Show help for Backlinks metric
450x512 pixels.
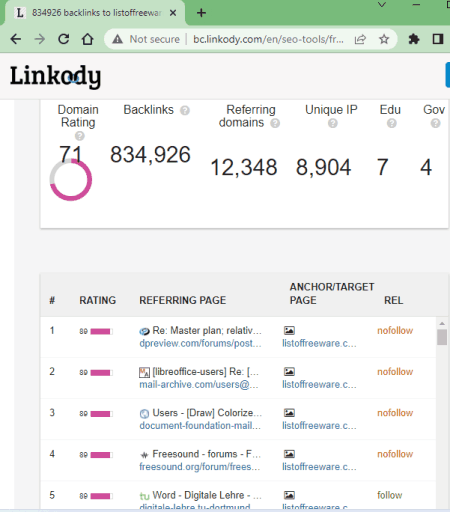185,110
